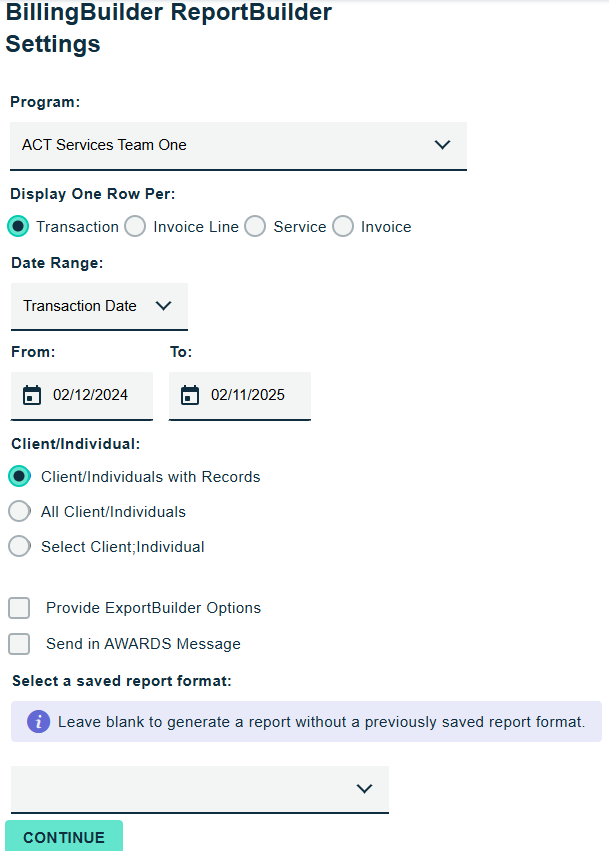The height and width of the screenshot is (851, 609).
Task: Enable Provide ExportBuilder Options checkbox
Action: [x=19, y=608]
